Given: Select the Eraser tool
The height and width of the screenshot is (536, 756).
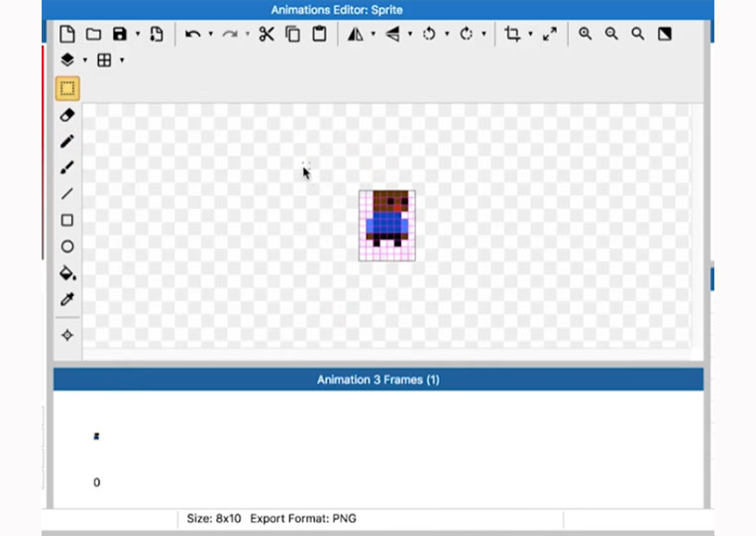Looking at the screenshot, I should [67, 115].
